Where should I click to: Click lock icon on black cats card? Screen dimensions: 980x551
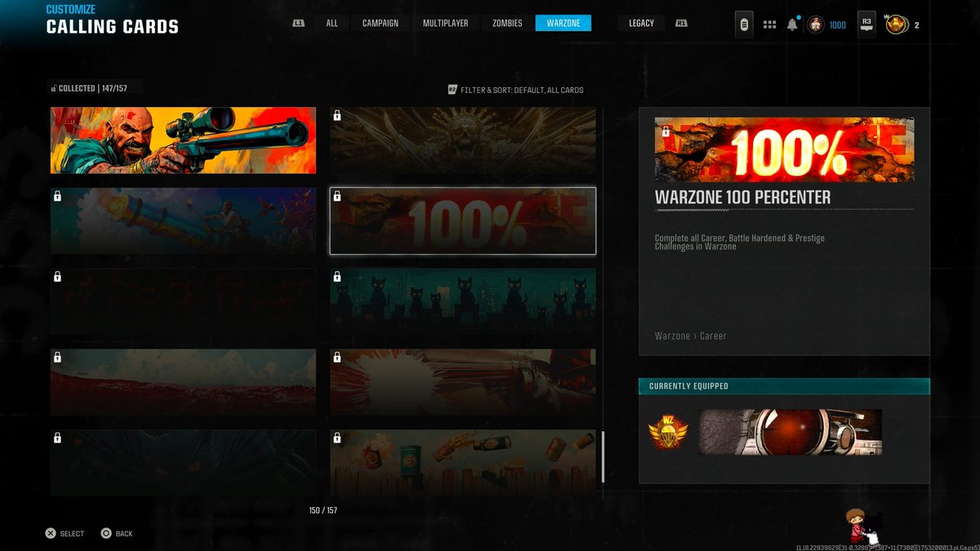click(x=337, y=278)
